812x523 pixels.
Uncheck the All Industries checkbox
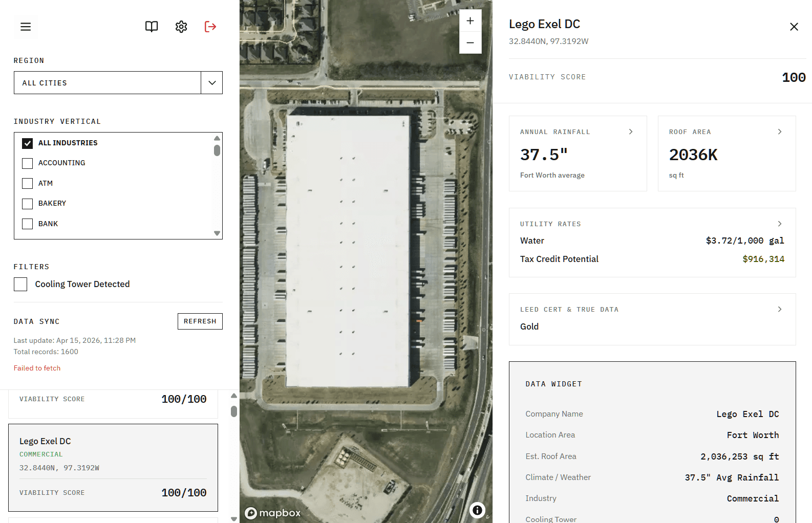pos(28,143)
